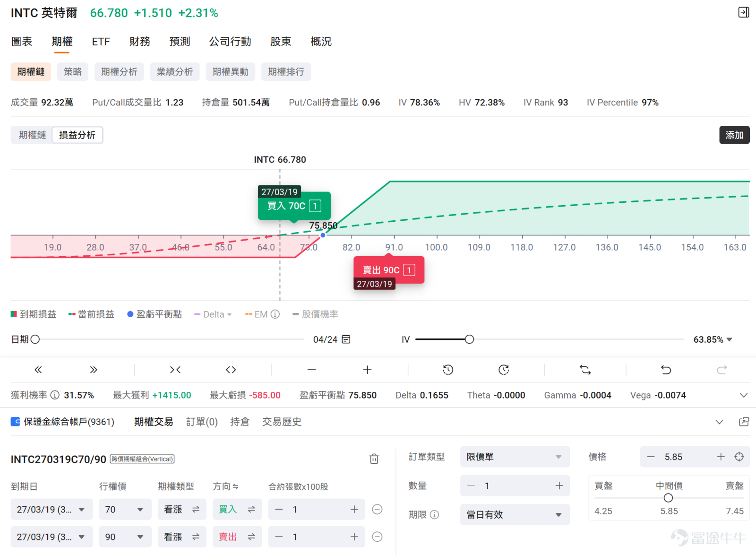This screenshot has height=555, width=756.
Task: Decrease the limit price 5.85
Action: point(651,457)
